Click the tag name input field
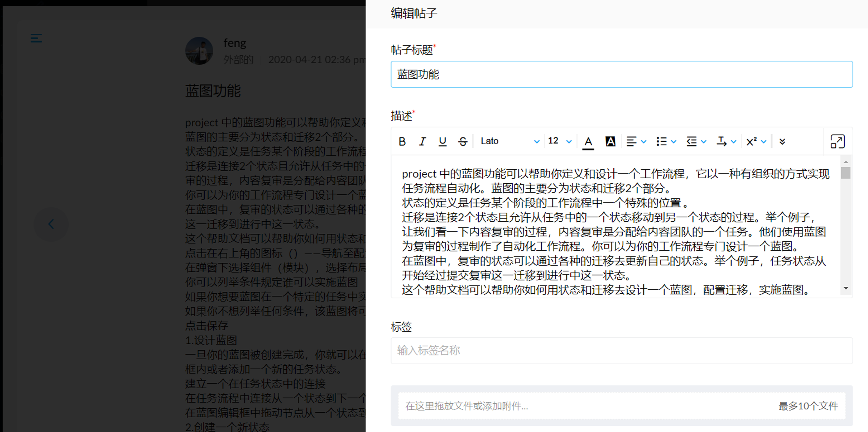This screenshot has height=432, width=868. tap(621, 350)
